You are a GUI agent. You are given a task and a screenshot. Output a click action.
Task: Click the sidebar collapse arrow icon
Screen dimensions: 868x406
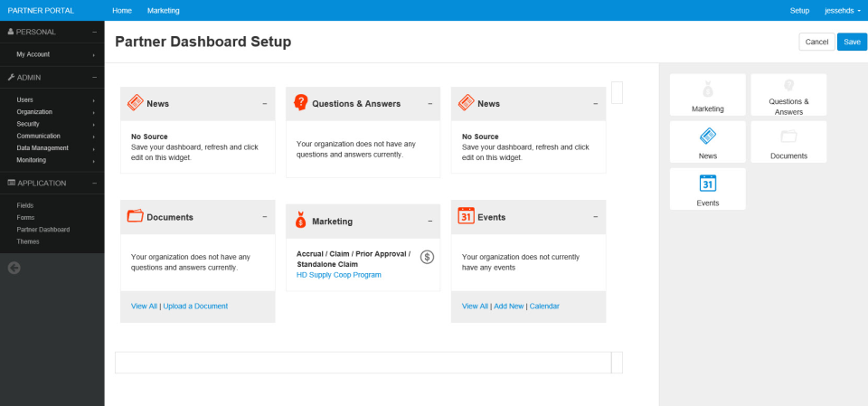click(x=14, y=267)
